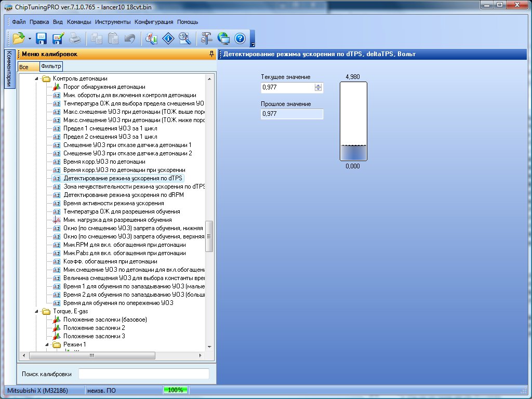Open the chart magnifier toolbar icon
This screenshot has height=399, width=532.
151,38
